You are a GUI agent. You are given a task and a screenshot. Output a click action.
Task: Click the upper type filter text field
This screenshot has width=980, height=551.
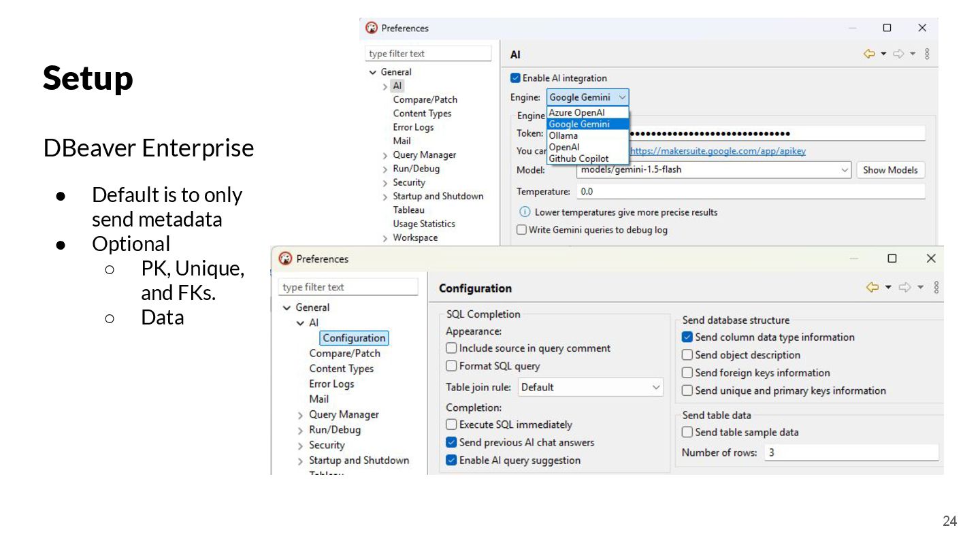point(429,54)
